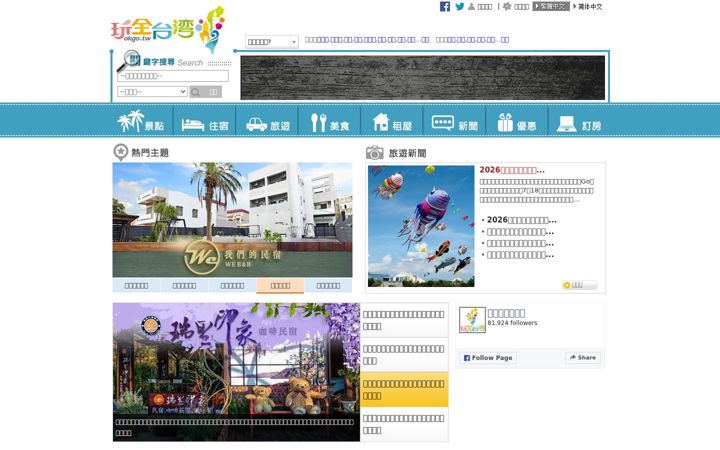Open the bold 2026 bullet in news list
The width and height of the screenshot is (720, 450).
pyautogui.click(x=522, y=220)
